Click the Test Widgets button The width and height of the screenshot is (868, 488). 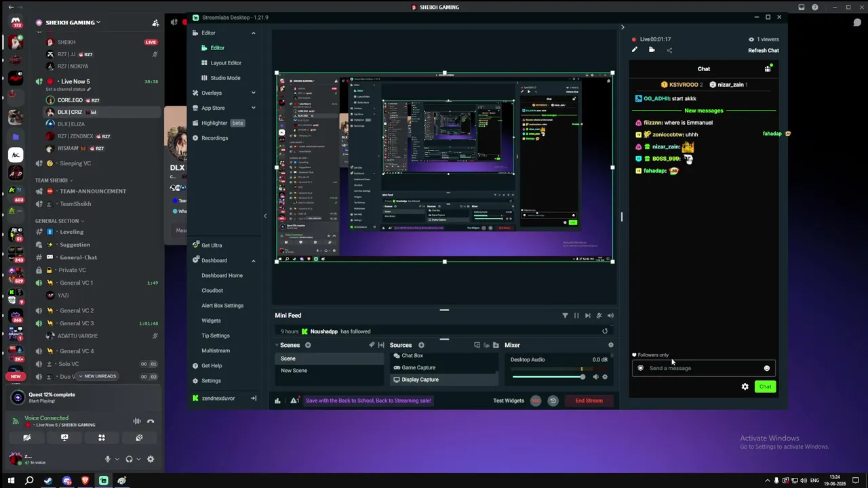509,401
